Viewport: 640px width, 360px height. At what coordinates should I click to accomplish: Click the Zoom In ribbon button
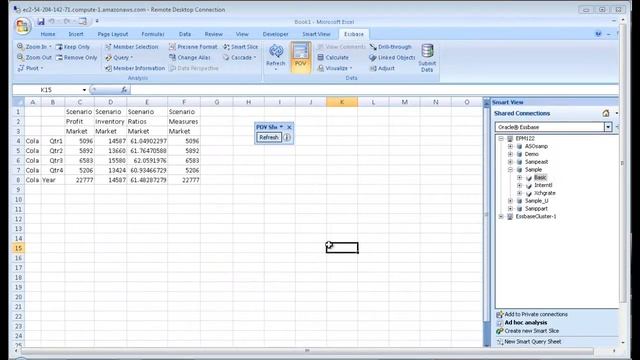pyautogui.click(x=34, y=47)
